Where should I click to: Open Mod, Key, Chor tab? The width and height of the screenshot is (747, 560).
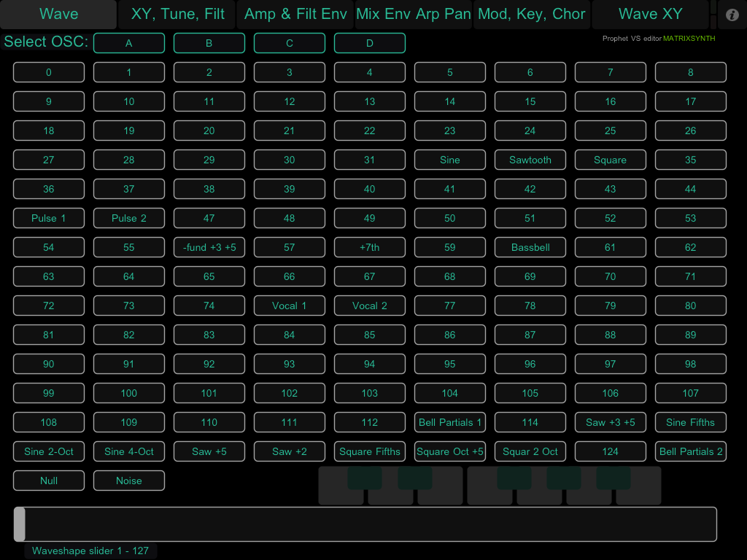pos(532,15)
